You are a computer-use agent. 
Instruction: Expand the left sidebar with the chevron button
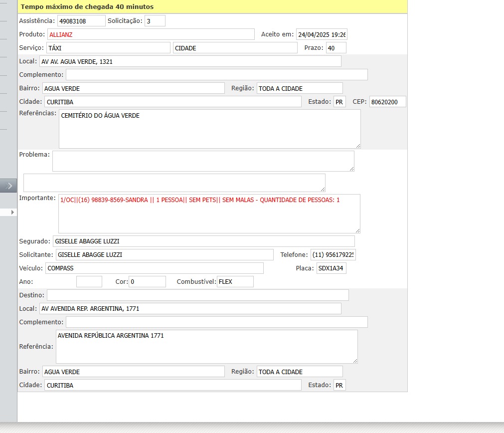pyautogui.click(x=8, y=186)
